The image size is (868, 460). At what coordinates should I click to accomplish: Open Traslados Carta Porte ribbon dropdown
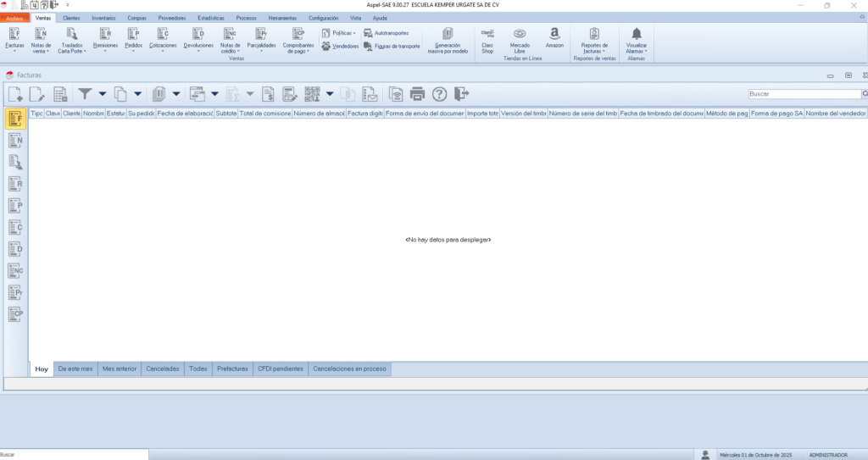(x=72, y=41)
